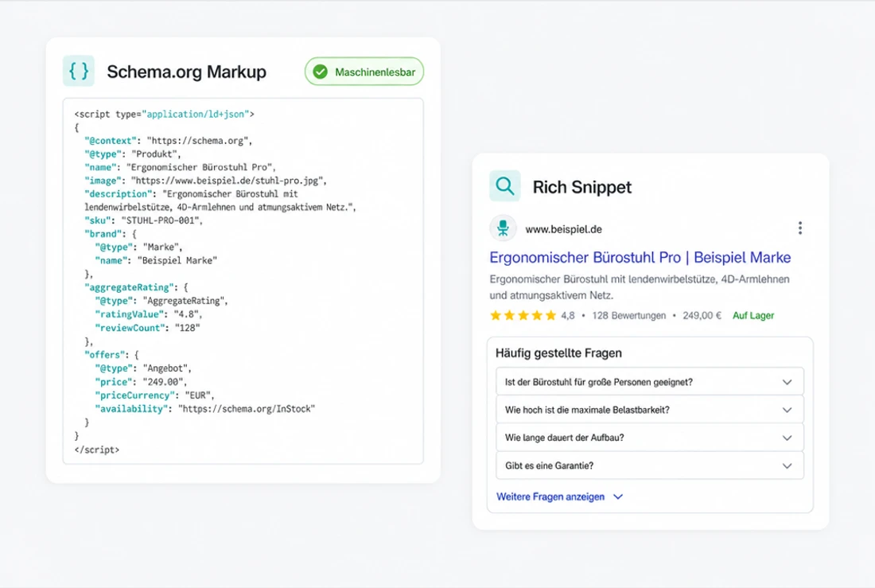
Task: Click the "@context" code line
Action: pyautogui.click(x=168, y=141)
